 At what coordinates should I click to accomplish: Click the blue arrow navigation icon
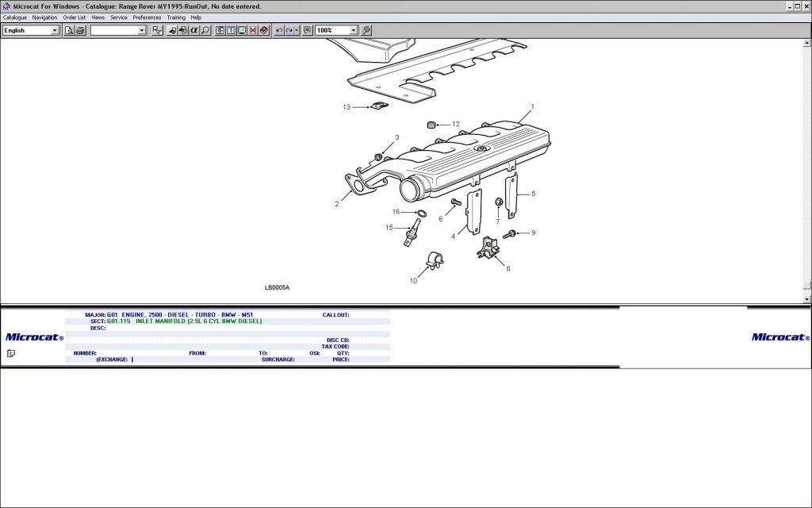(172, 31)
